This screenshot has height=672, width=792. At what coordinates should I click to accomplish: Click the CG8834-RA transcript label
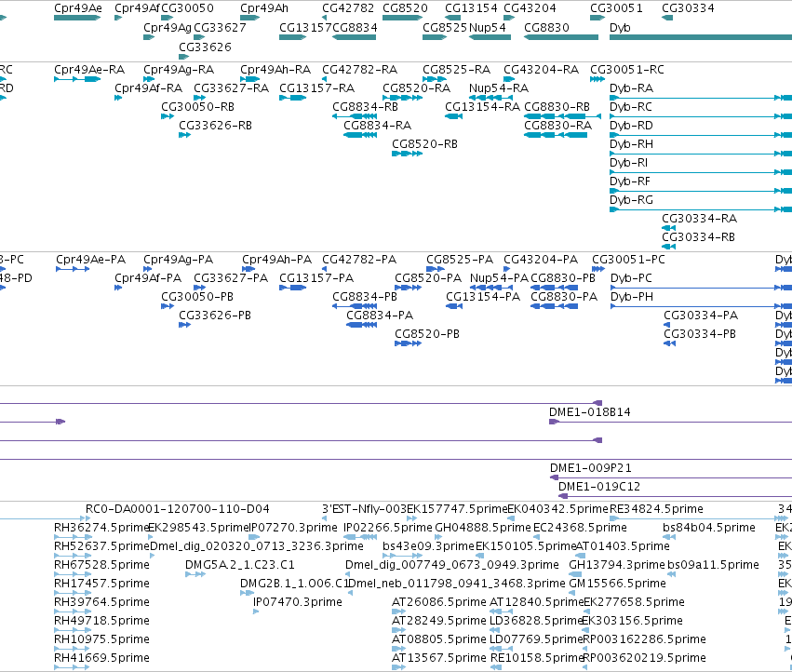377,126
